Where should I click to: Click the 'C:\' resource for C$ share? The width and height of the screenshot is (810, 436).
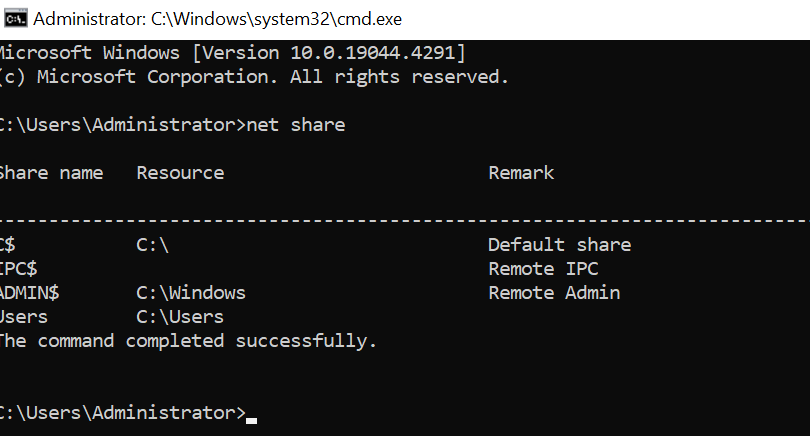pyautogui.click(x=152, y=244)
